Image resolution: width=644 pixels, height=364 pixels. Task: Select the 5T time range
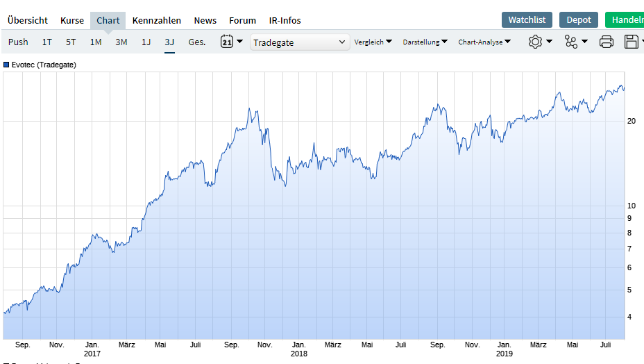(x=71, y=42)
